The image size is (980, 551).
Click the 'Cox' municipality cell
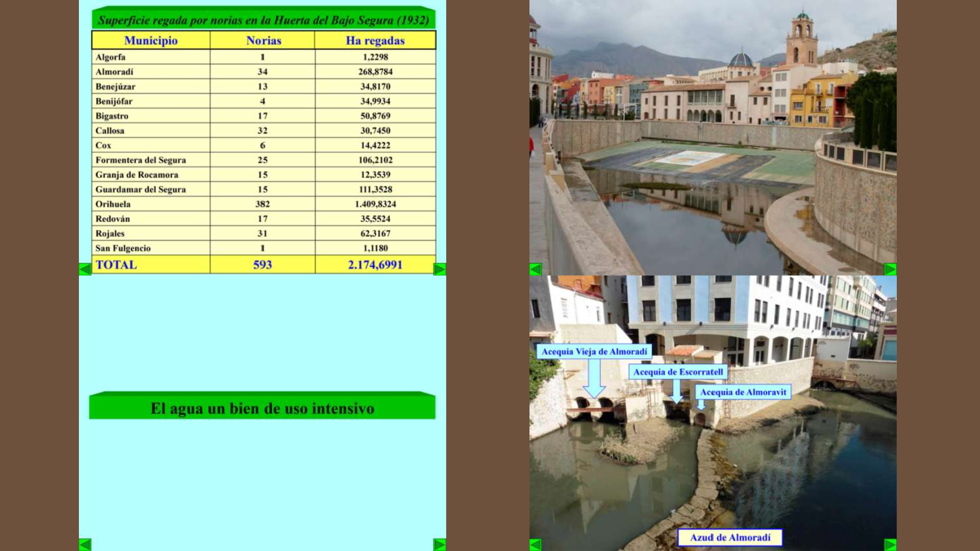click(151, 145)
